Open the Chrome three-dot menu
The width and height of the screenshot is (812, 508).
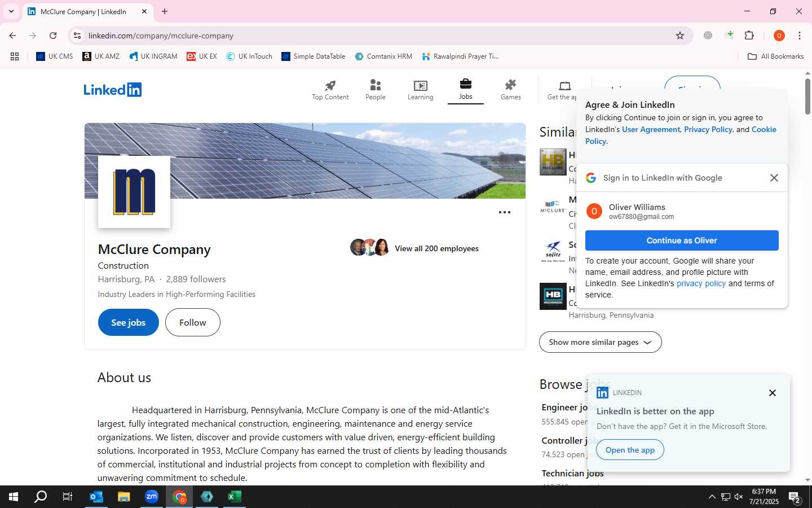click(x=800, y=36)
